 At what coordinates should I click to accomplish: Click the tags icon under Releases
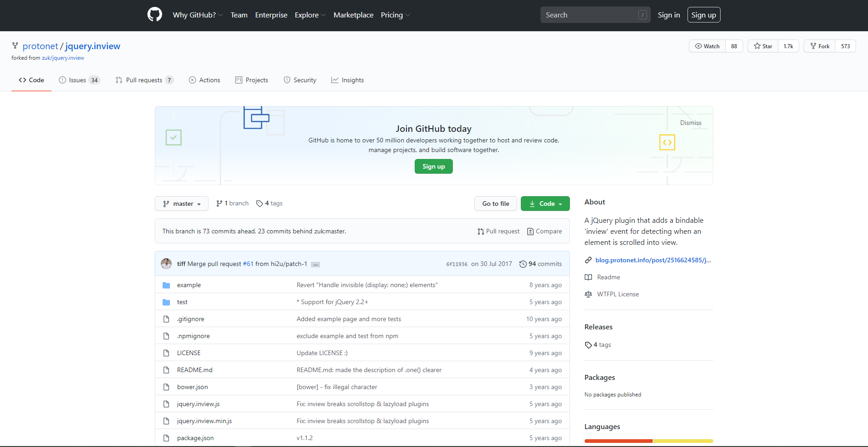pyautogui.click(x=588, y=345)
